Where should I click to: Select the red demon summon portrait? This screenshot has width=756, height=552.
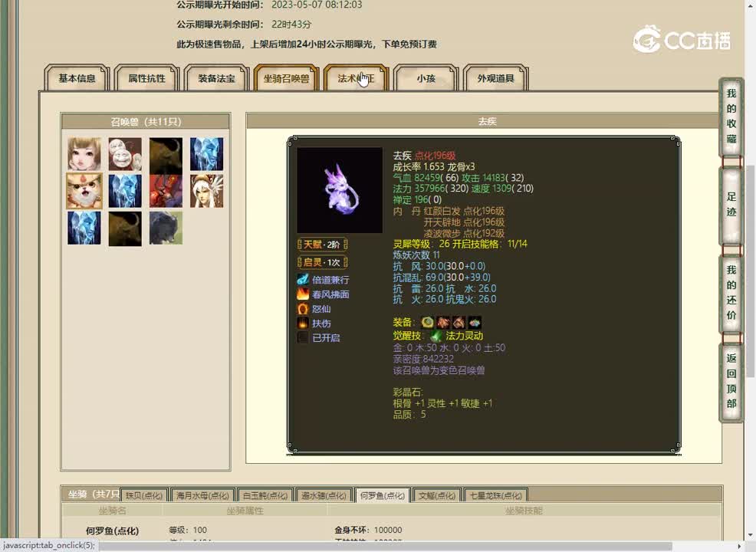click(166, 191)
